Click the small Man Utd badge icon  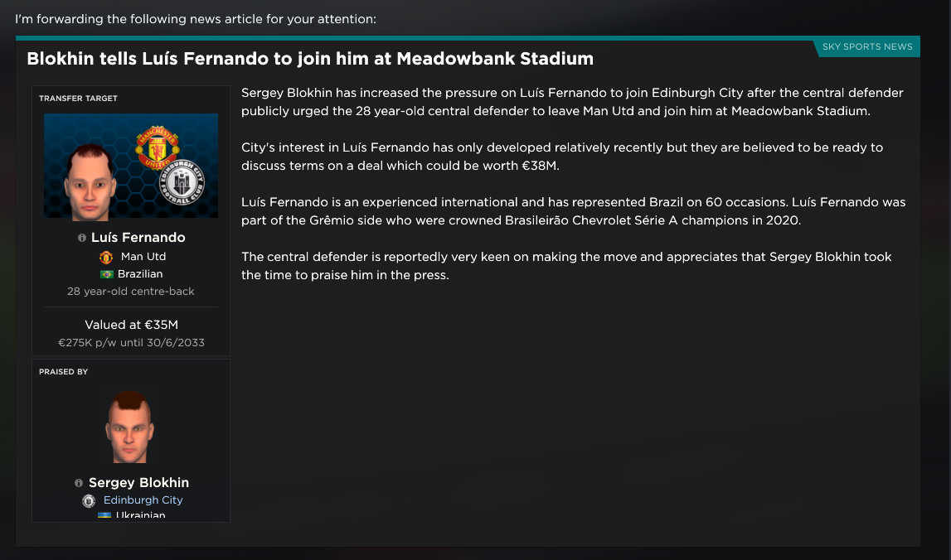coord(106,258)
